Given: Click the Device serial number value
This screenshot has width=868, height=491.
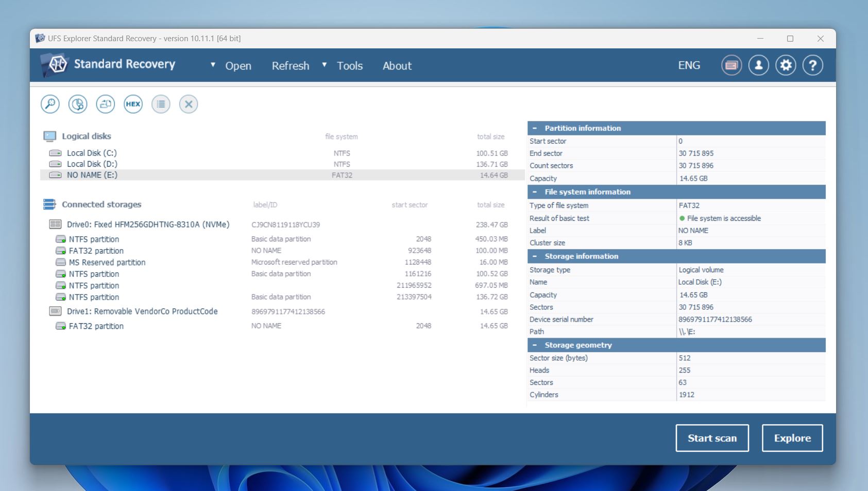Looking at the screenshot, I should coord(715,320).
